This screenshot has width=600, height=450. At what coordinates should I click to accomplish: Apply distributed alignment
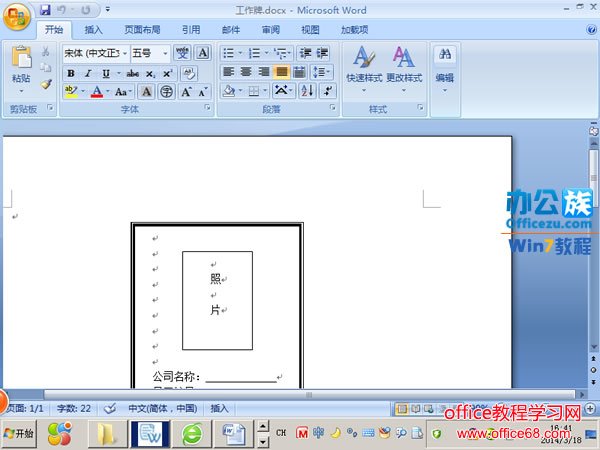[x=299, y=72]
